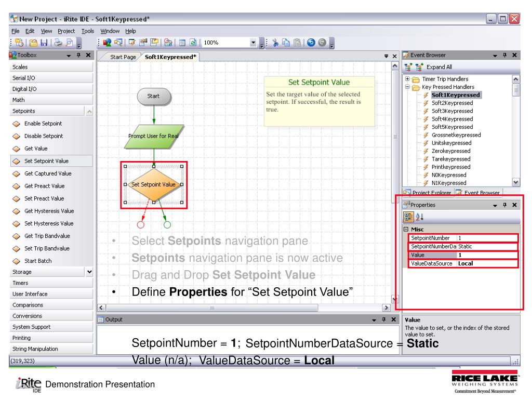Screen dimensions: 532x399
Task: Click the Print Preview magnifier icon
Action: [69, 43]
